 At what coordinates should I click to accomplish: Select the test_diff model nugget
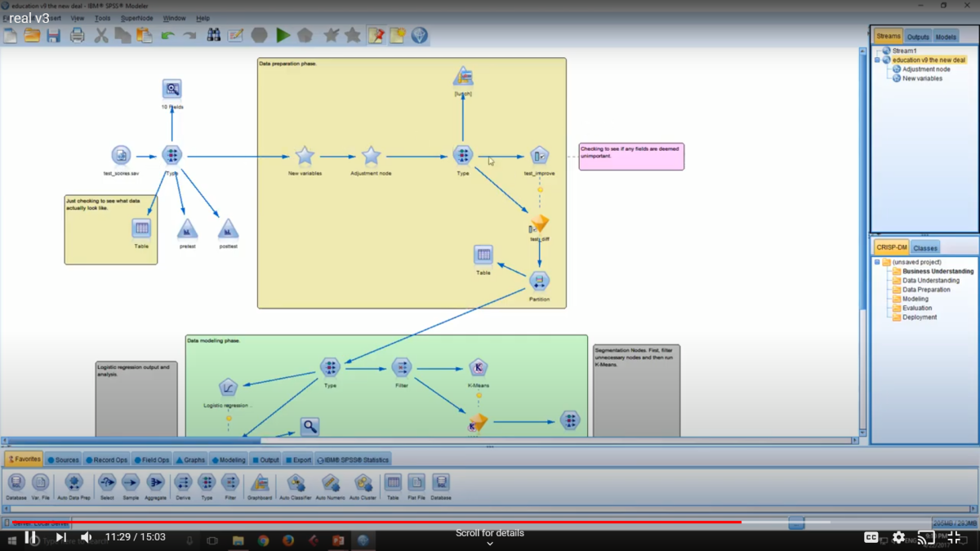[539, 223]
